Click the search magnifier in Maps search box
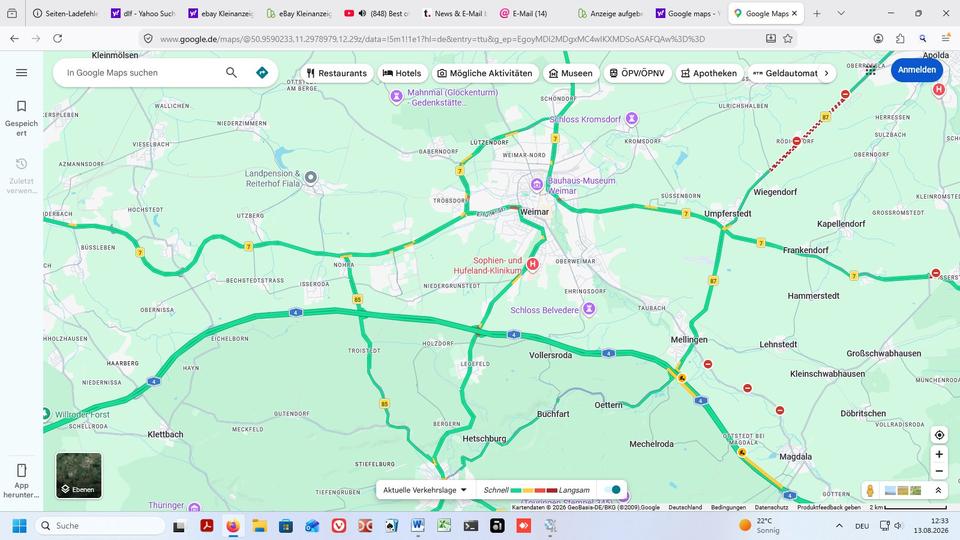960x540 pixels. point(231,72)
